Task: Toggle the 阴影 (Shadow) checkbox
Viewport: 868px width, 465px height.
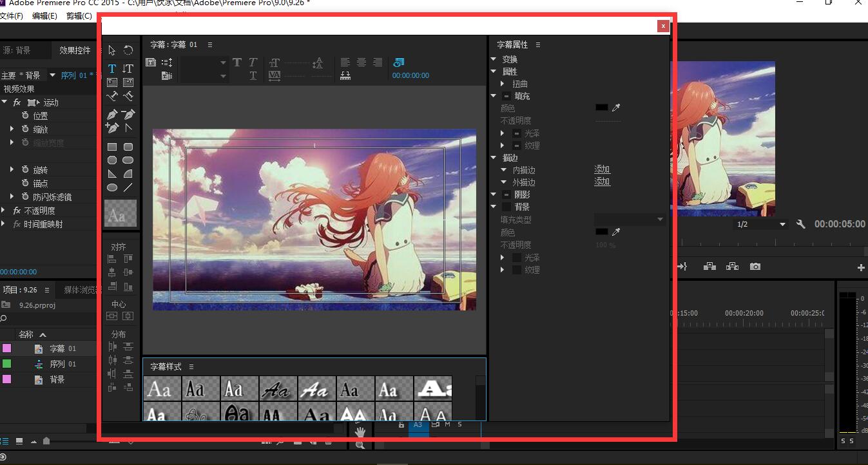Action: (x=506, y=195)
